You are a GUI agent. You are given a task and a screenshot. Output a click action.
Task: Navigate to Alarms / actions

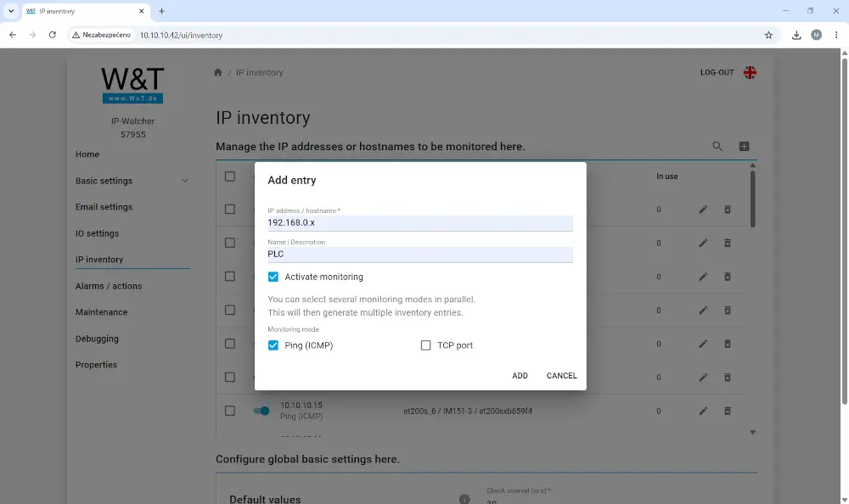(x=109, y=286)
